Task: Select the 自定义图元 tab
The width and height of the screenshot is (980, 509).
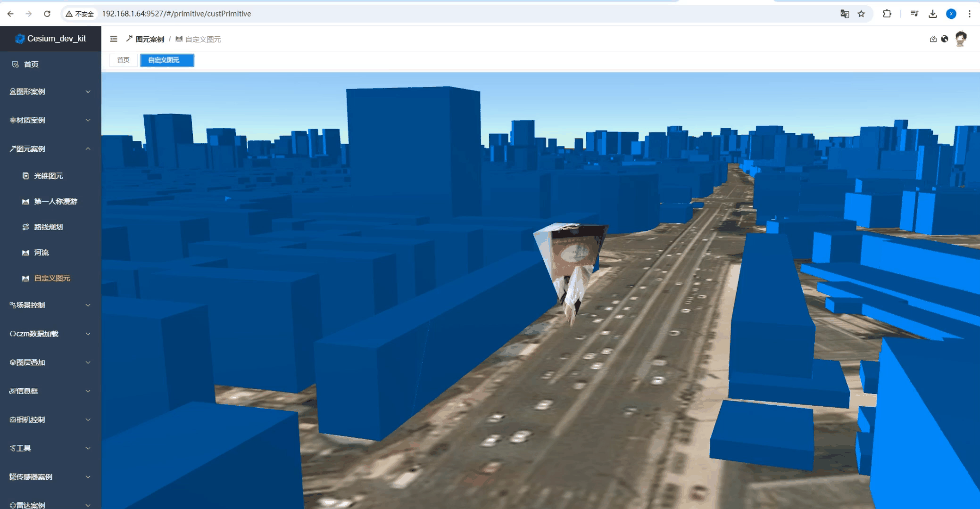Action: pos(166,60)
